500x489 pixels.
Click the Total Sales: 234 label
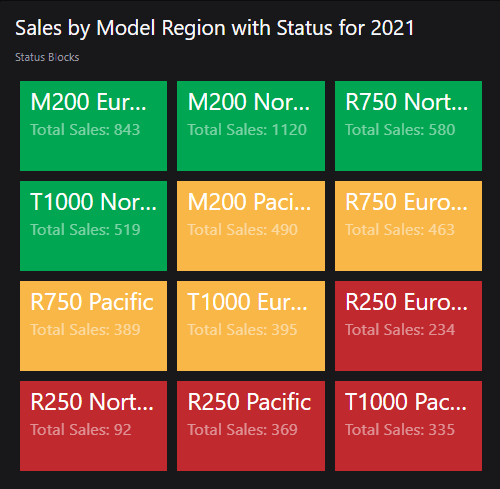[400, 330]
